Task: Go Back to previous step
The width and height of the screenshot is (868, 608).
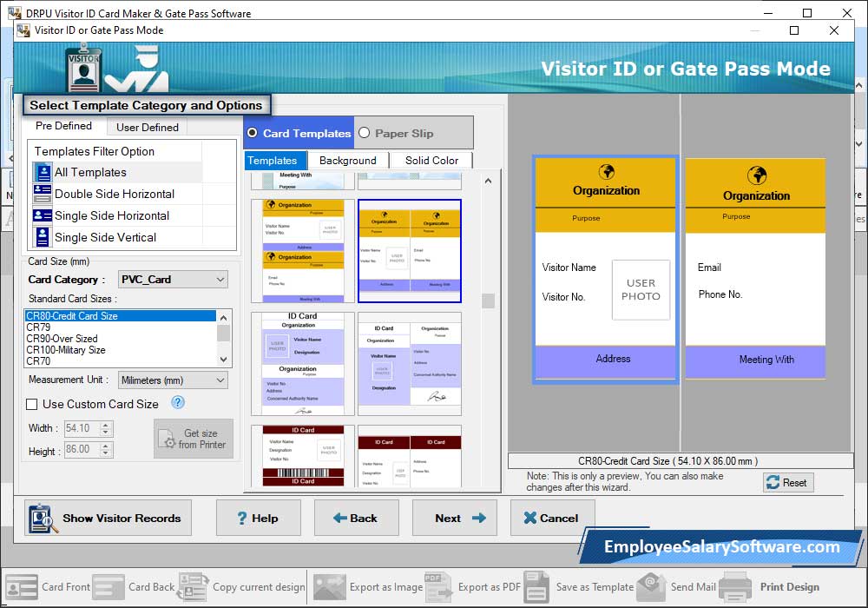Action: [x=357, y=518]
